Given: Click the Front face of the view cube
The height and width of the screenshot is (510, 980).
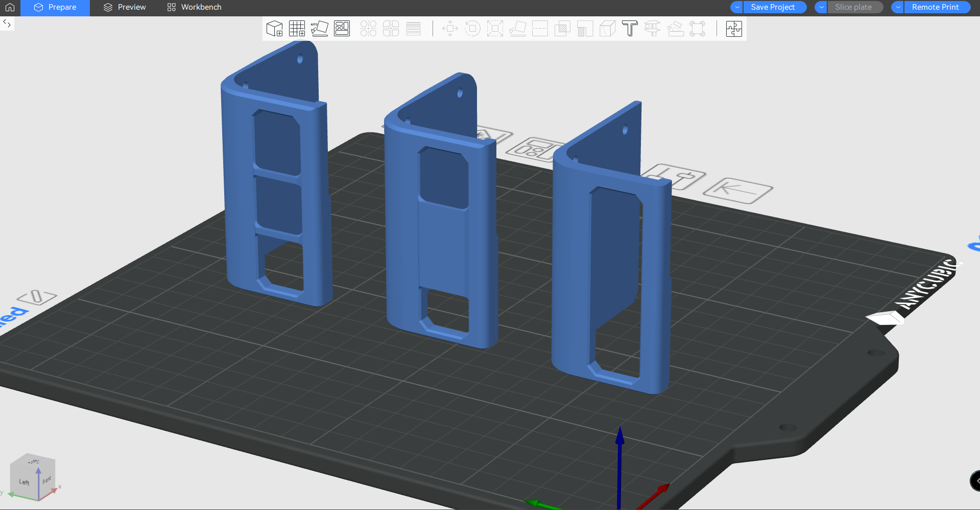Looking at the screenshot, I should point(47,480).
